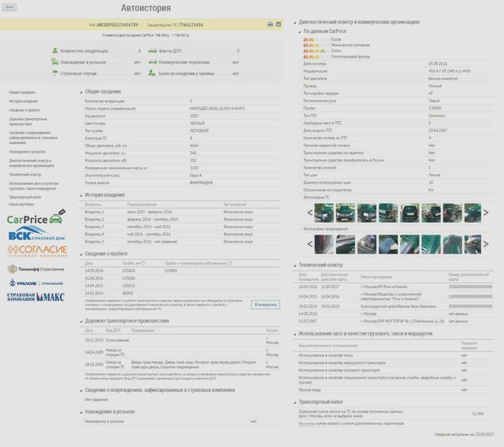This screenshot has height=447, width=504.
Task: Click the print icon in the yellow bar
Action: point(270,24)
